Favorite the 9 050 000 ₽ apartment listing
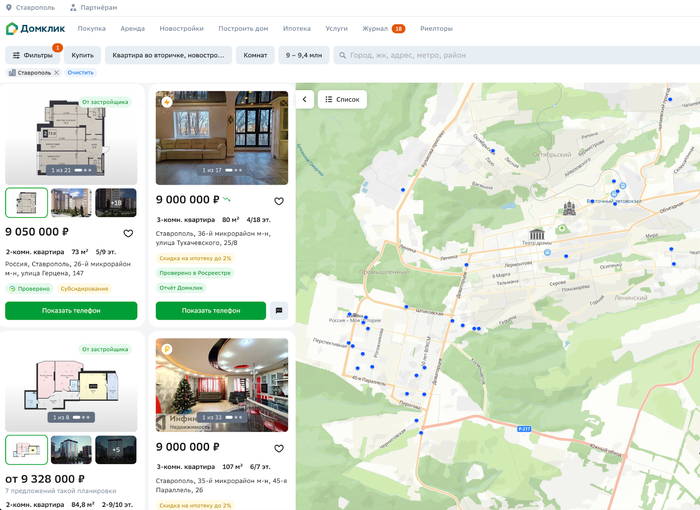 click(x=128, y=233)
